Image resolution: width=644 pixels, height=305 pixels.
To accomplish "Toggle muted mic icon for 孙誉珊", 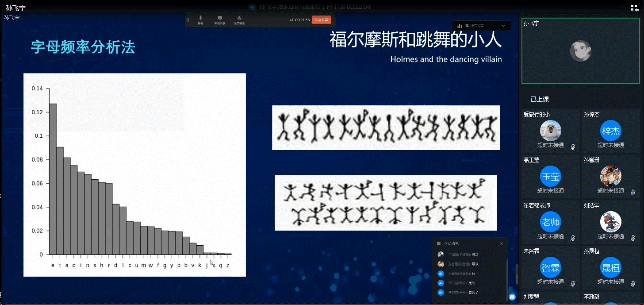I will [632, 192].
